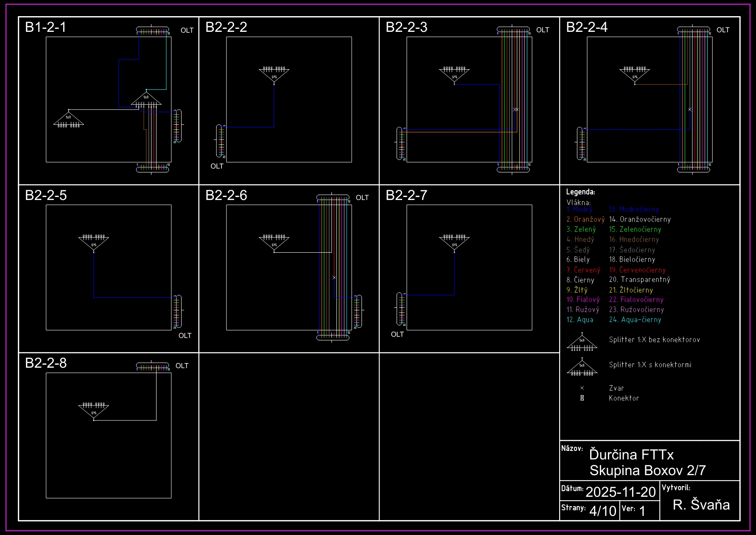Click the splice cross mark in box B2-2-6
This screenshot has width=756, height=535.
[x=334, y=278]
